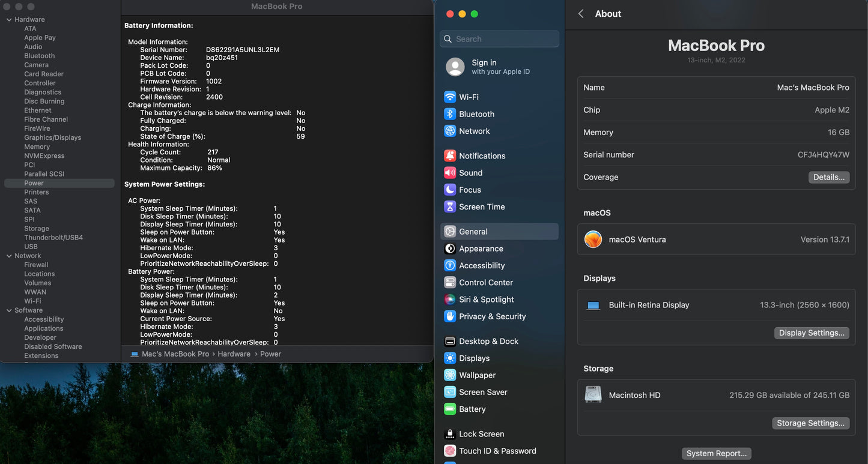Select Apple Pay in Hardware list
The width and height of the screenshot is (868, 464).
(40, 38)
